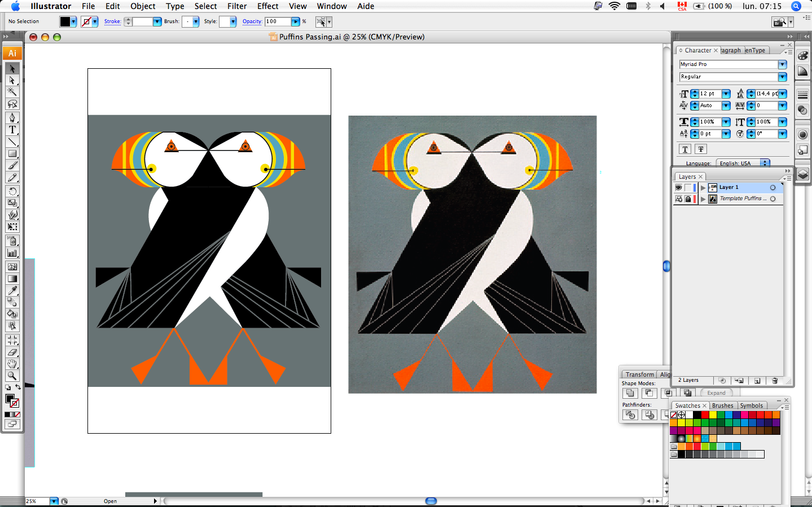Click the Opacity link in control bar
This screenshot has height=507, width=812.
pos(252,21)
